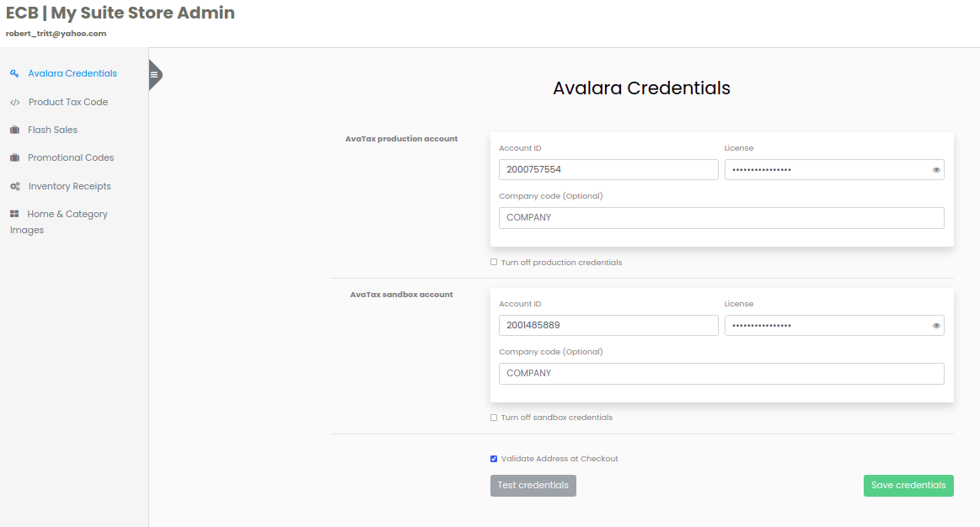Open Flash Sales using its sidebar icon
This screenshot has height=527, width=980.
tap(14, 130)
